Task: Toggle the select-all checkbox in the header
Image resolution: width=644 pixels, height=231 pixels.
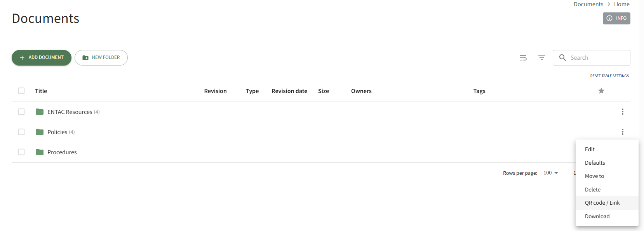Action: 21,91
